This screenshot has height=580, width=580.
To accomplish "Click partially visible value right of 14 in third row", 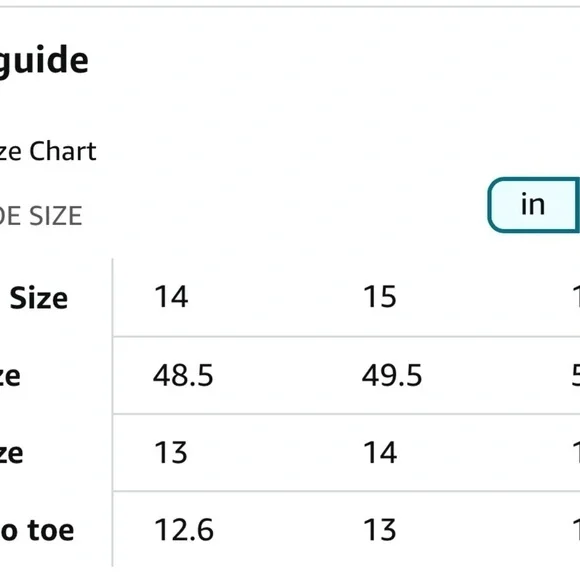I will (x=576, y=453).
